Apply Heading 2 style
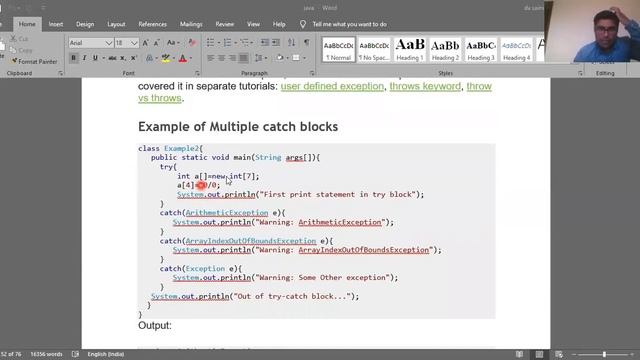640x360 pixels. coord(445,50)
